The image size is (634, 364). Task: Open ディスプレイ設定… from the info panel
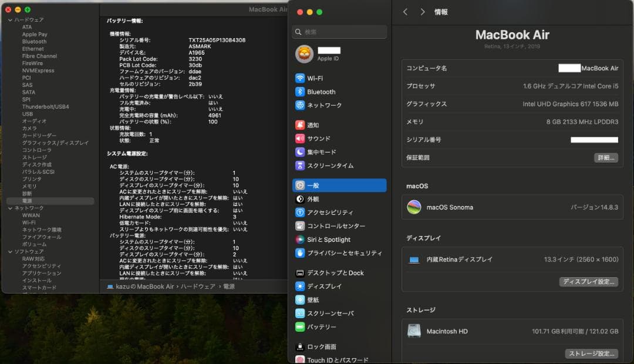[589, 282]
